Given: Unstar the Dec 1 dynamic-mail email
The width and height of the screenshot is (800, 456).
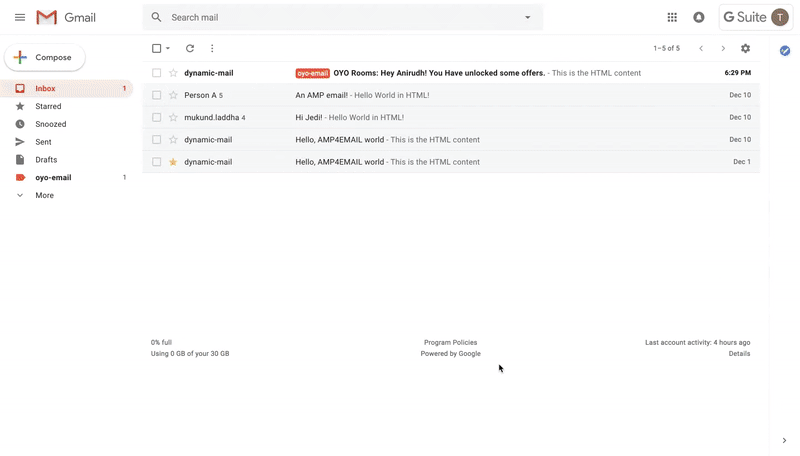Looking at the screenshot, I should tap(173, 162).
